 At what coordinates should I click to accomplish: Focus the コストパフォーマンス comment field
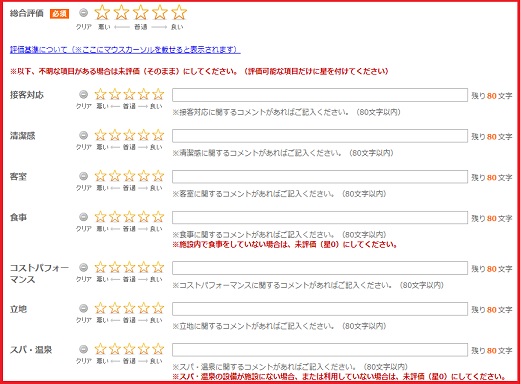pos(320,268)
